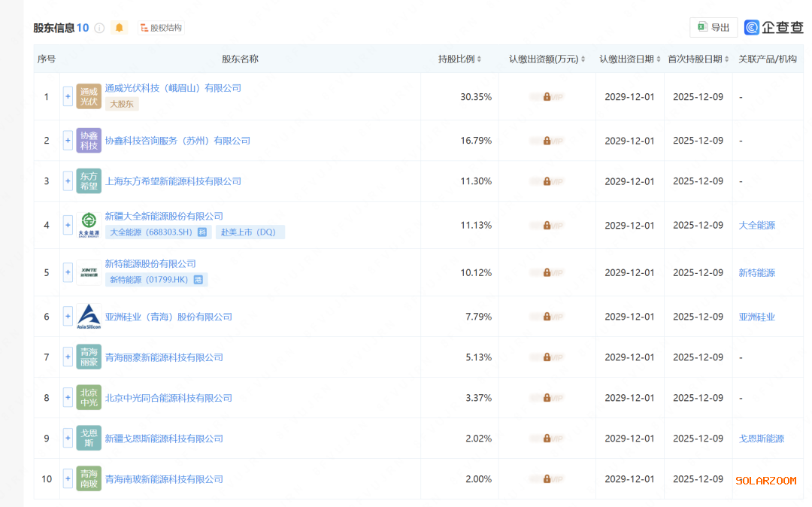The width and height of the screenshot is (812, 507).
Task: Sort by 认缴出资额(万元) column
Action: click(547, 59)
